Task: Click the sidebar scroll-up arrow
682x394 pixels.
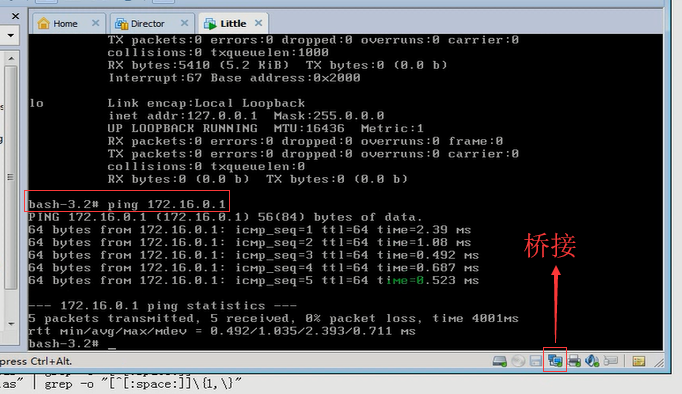Action: (11, 58)
